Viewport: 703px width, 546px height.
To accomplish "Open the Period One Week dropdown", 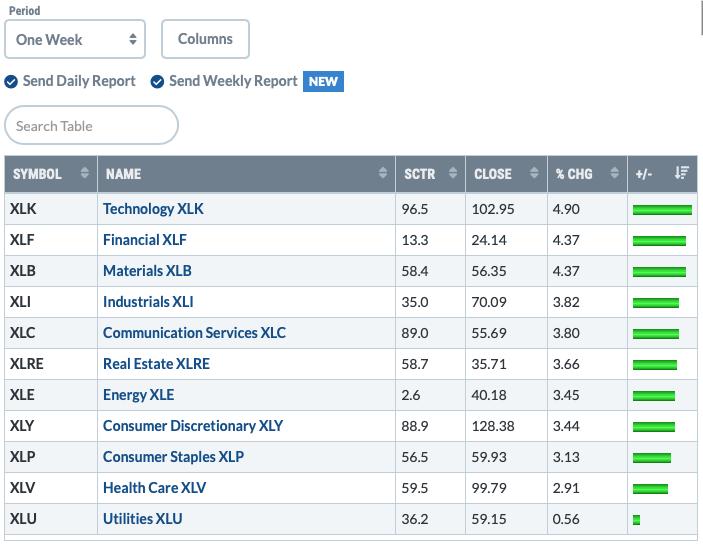I will point(75,39).
